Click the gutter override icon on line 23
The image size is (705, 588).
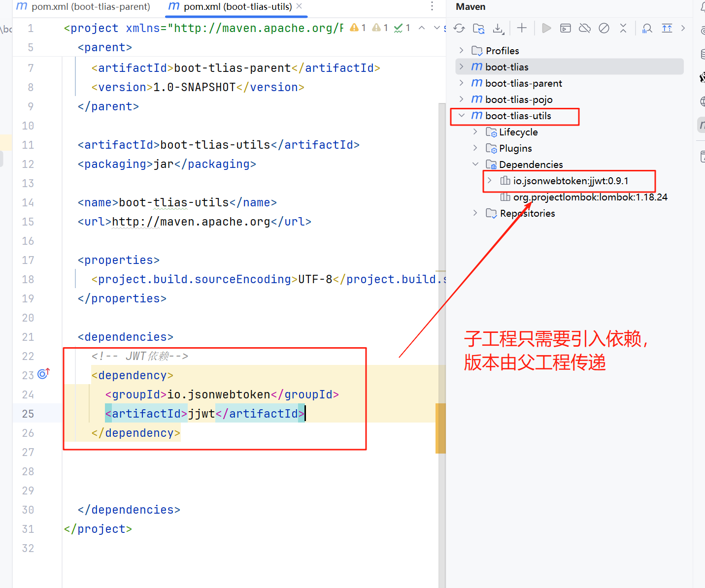pyautogui.click(x=43, y=374)
